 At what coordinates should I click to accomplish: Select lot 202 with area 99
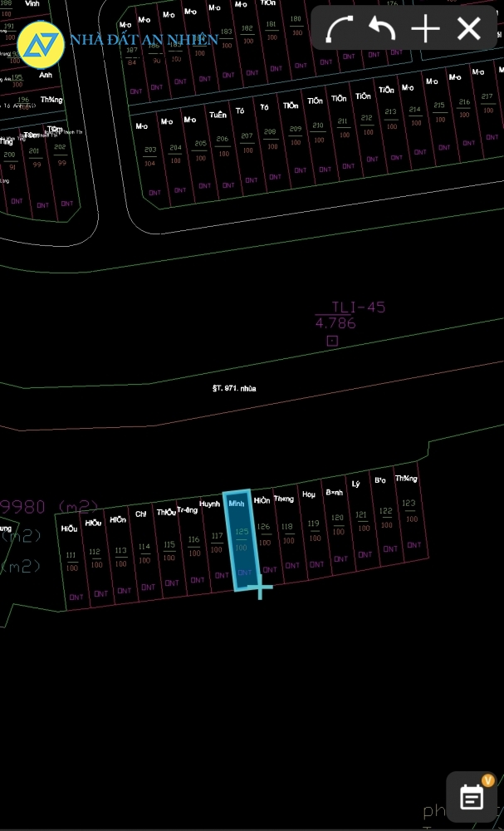coord(61,154)
